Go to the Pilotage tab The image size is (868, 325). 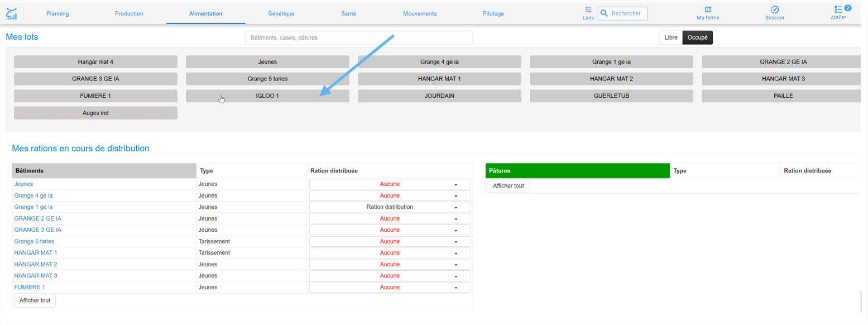pyautogui.click(x=493, y=13)
